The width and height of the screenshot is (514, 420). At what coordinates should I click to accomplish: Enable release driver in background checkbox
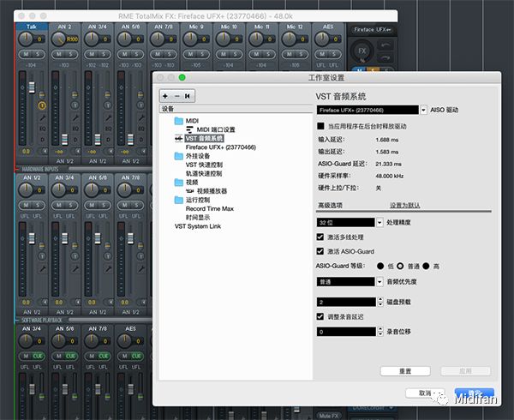(321, 125)
